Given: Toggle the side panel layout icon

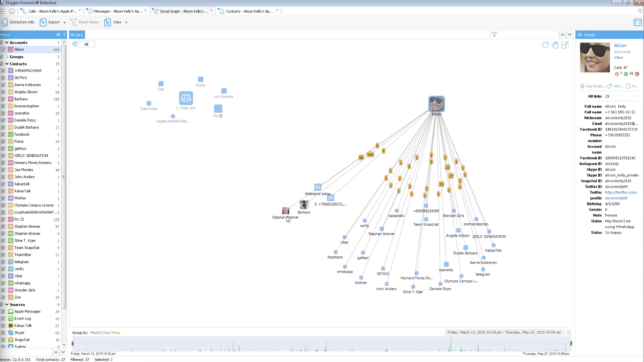Looking at the screenshot, I should [x=638, y=23].
